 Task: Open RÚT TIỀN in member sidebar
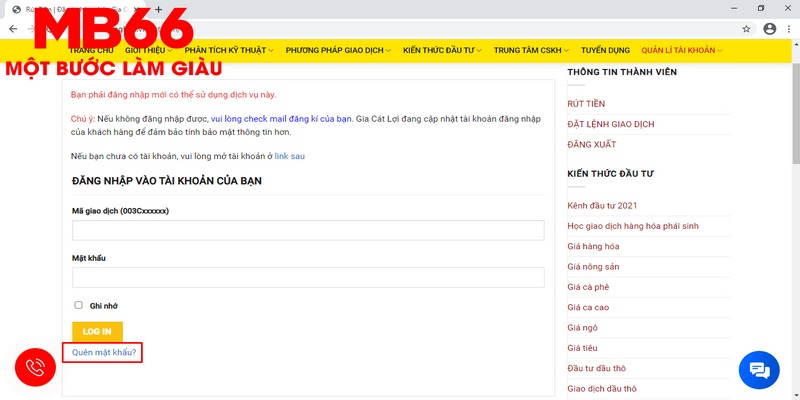(586, 104)
